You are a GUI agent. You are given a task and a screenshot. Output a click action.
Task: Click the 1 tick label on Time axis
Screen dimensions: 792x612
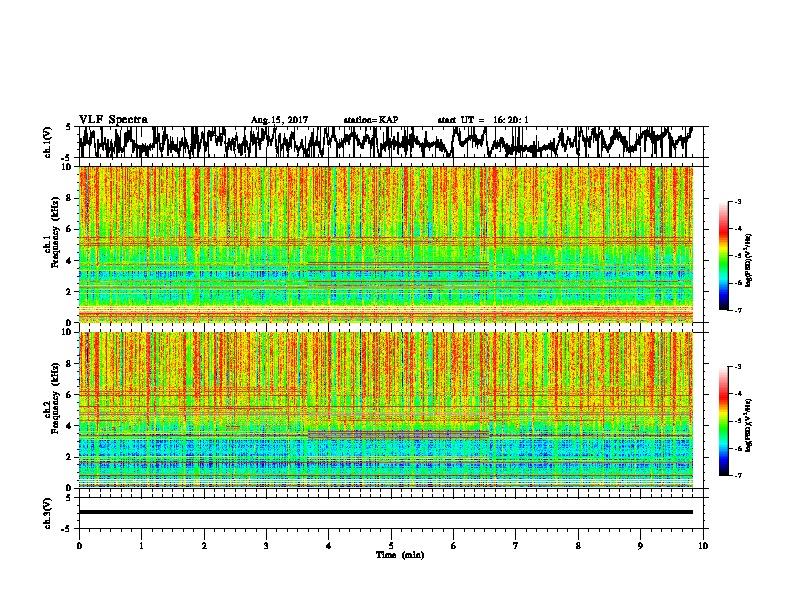tap(141, 546)
